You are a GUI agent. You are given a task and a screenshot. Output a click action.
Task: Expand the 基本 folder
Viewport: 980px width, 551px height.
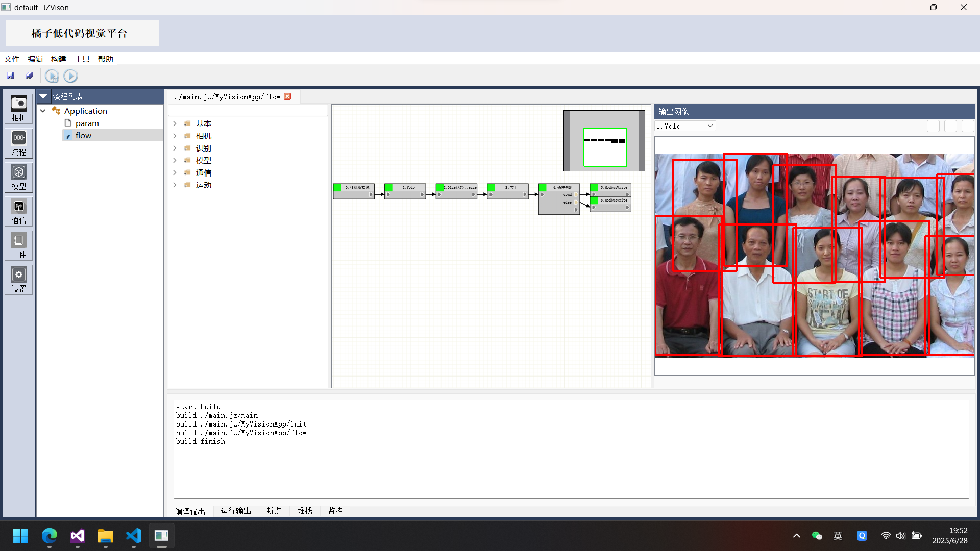[x=175, y=123]
